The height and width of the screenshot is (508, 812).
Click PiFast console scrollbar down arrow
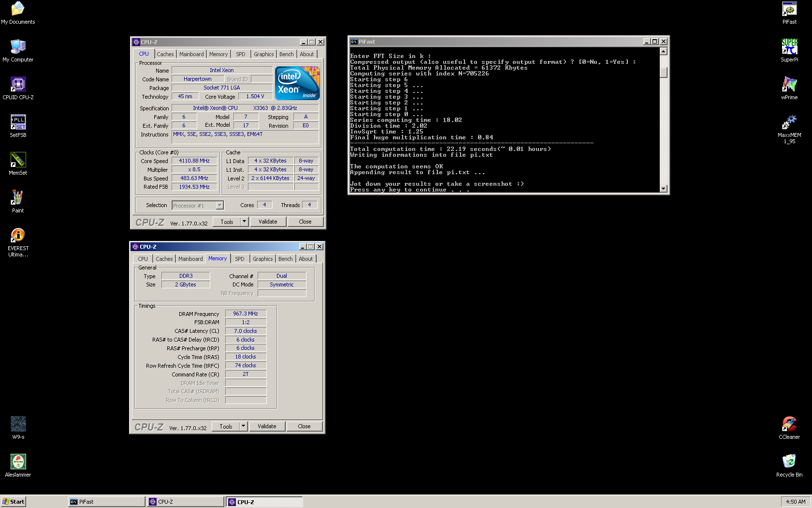click(x=664, y=189)
